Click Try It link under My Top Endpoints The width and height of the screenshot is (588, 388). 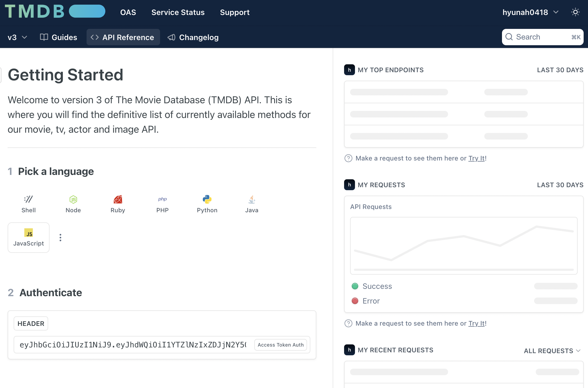[476, 158]
